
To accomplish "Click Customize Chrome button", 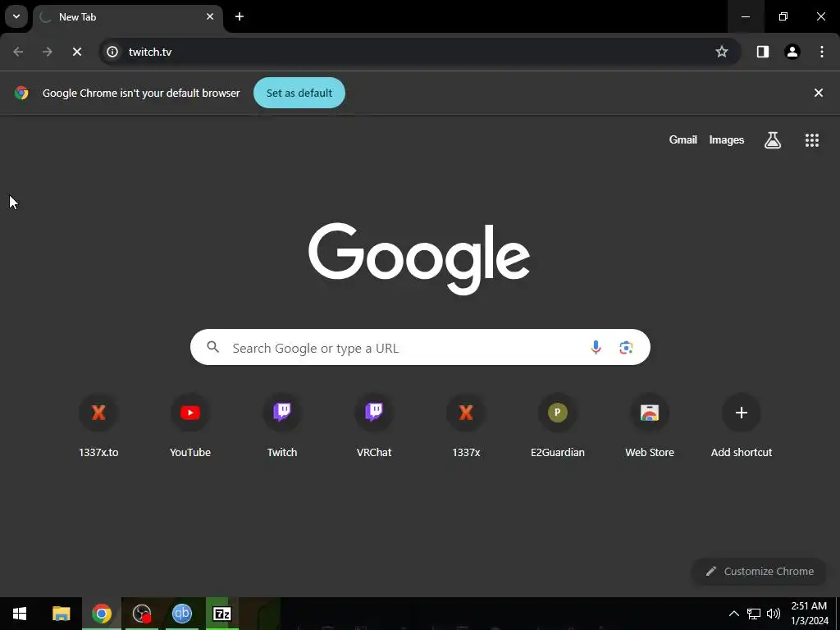I will pyautogui.click(x=760, y=571).
